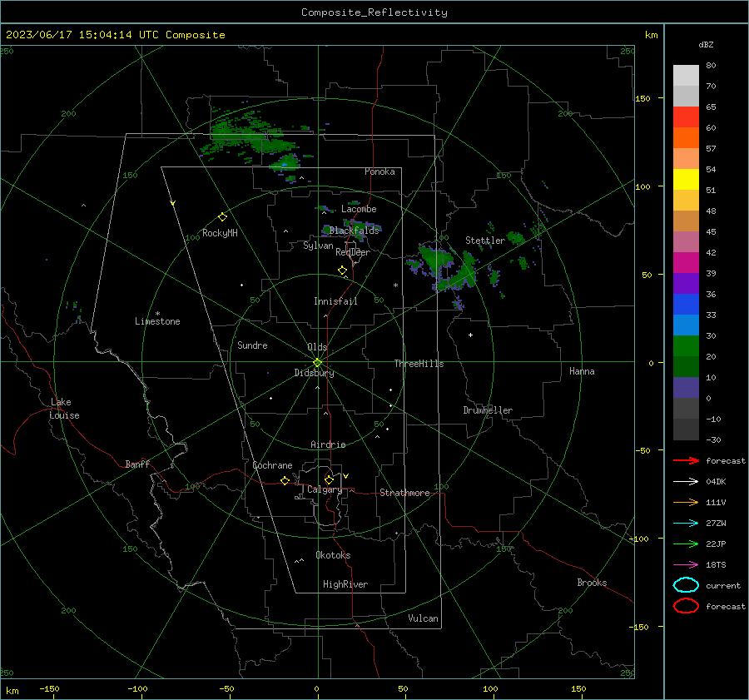Click the Lacombe town label

[359, 209]
